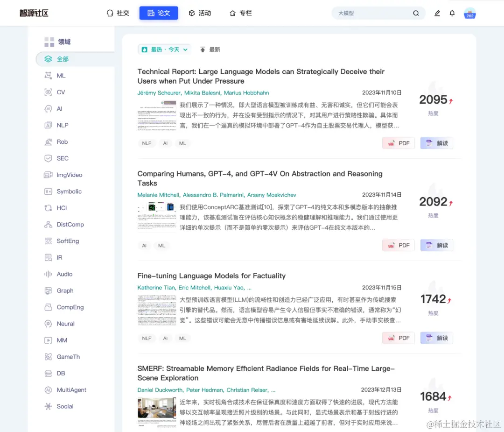The width and height of the screenshot is (504, 432).
Task: Select the CV field icon
Action: [48, 92]
